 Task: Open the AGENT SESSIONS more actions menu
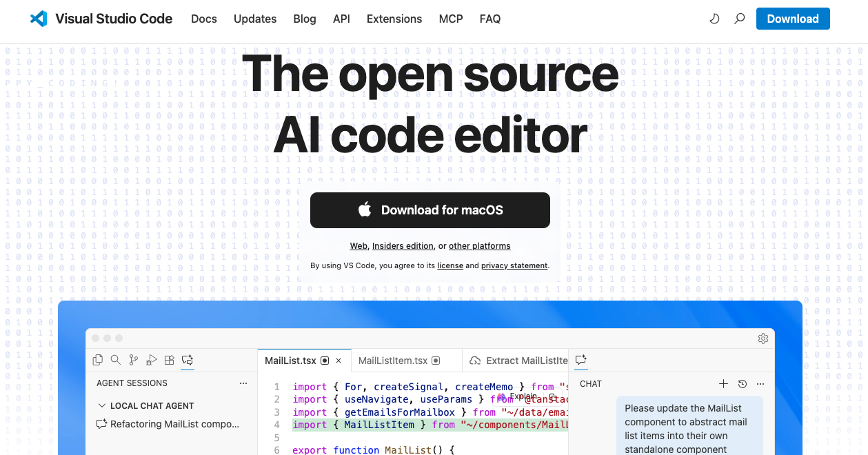243,383
